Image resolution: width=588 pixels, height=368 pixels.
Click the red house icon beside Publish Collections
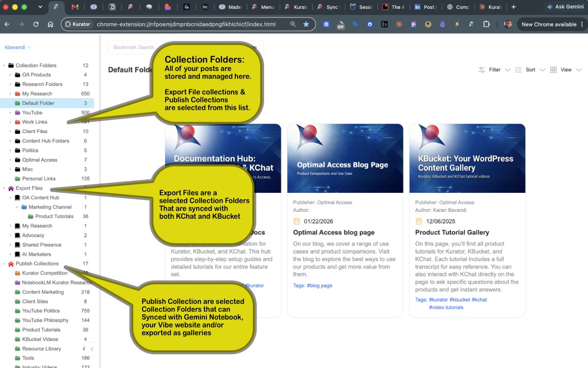(11, 264)
